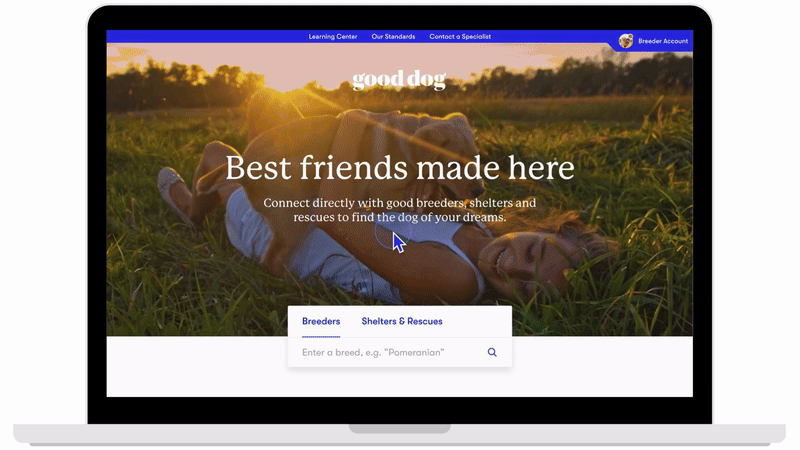The height and width of the screenshot is (450, 800).
Task: Click the empty left side of blue navigation bar
Action: (x=200, y=36)
